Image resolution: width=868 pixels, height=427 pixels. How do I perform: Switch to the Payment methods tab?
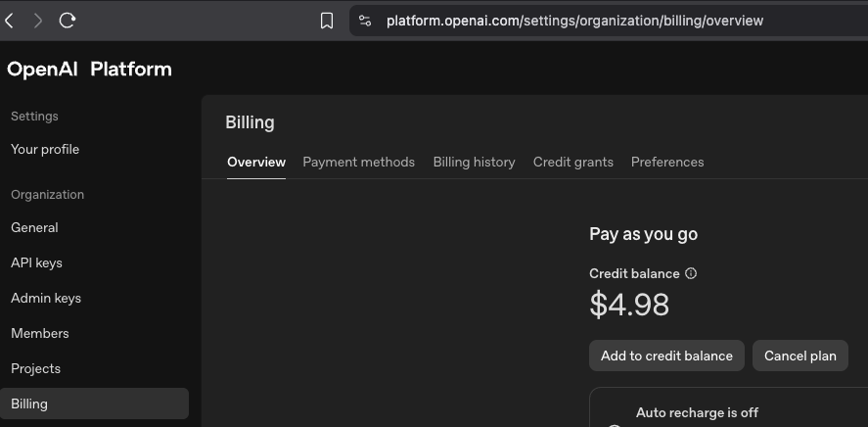click(x=359, y=163)
